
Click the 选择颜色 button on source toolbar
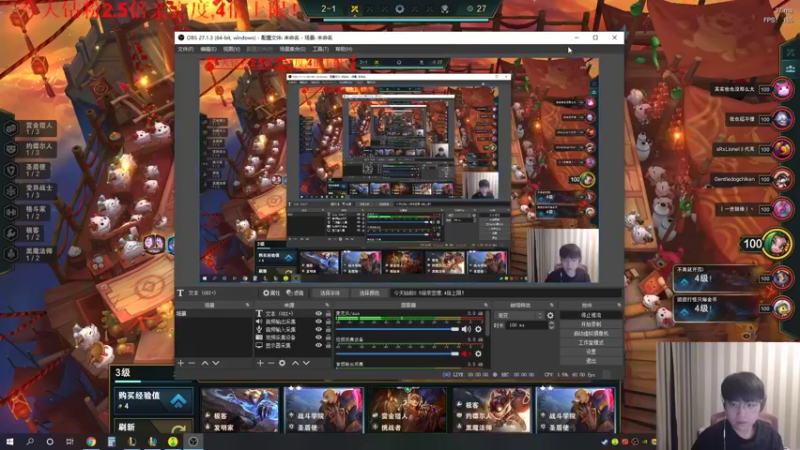click(x=369, y=293)
